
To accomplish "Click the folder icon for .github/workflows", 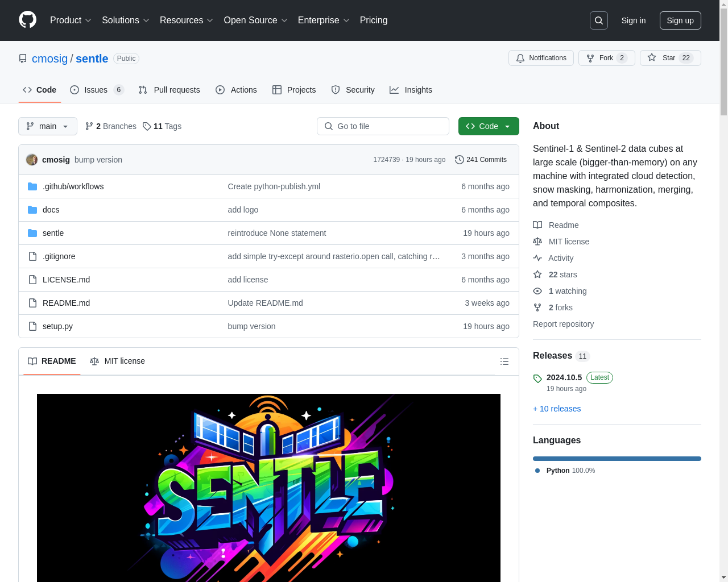I will point(32,186).
